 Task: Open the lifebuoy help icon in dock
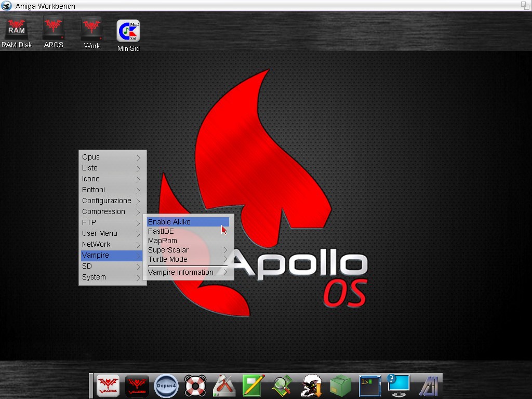coord(195,386)
